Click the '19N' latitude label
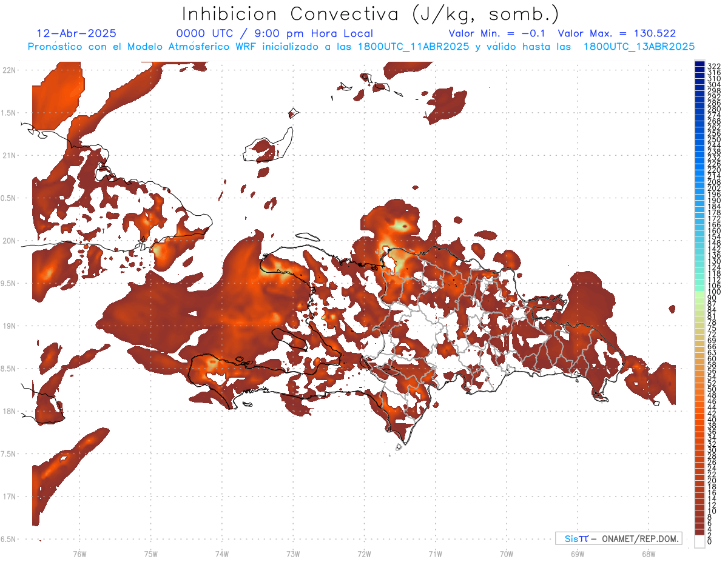The height and width of the screenshot is (562, 728). click(8, 326)
